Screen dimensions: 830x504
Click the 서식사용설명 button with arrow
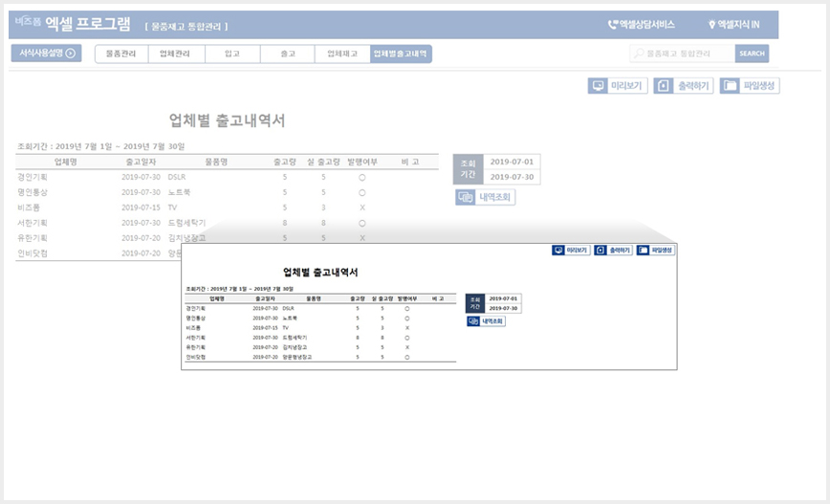tap(47, 53)
